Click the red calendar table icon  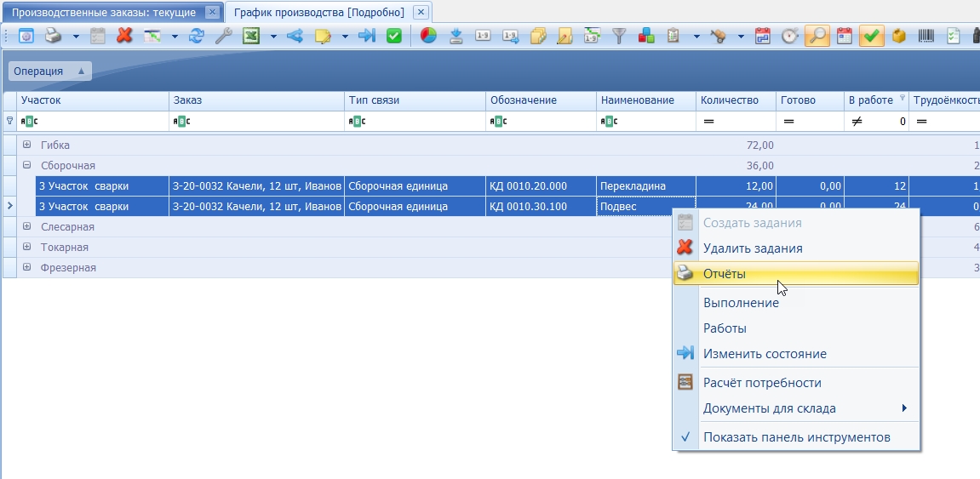click(845, 36)
